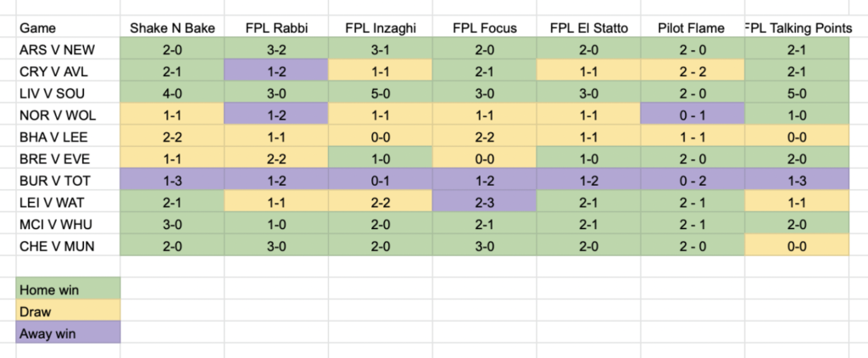Select the Draw legend cell
Screen dimensions: 868x358
pos(68,311)
